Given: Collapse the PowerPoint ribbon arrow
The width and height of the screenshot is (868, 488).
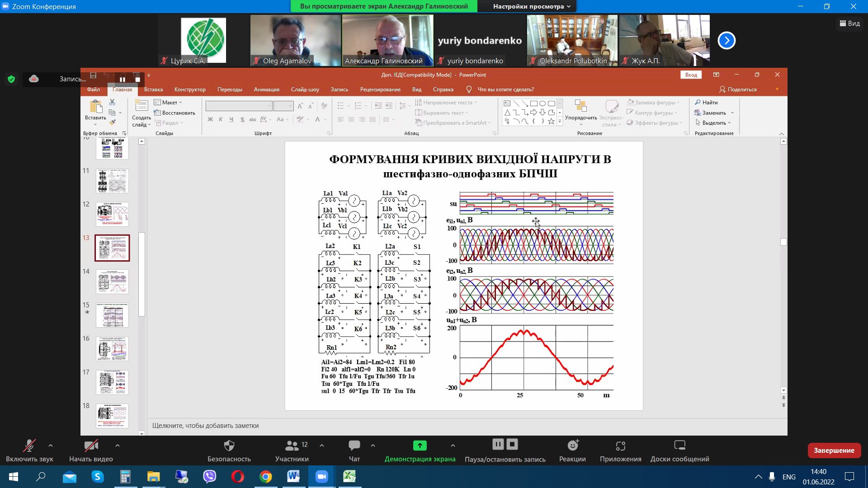Looking at the screenshot, I should coord(782,134).
